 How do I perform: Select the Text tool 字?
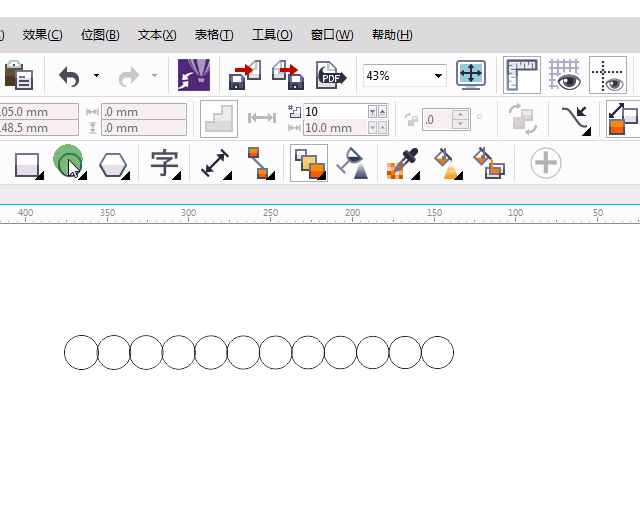pos(165,164)
